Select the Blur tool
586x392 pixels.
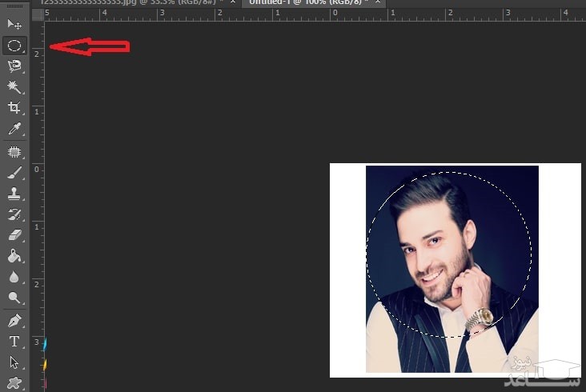[x=14, y=277]
